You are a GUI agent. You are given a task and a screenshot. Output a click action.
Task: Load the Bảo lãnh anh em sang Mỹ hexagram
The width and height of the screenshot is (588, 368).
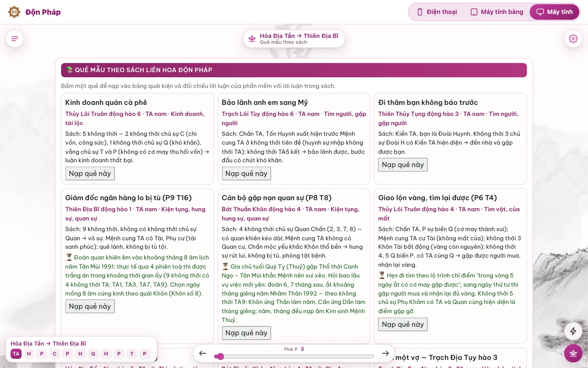click(x=246, y=173)
